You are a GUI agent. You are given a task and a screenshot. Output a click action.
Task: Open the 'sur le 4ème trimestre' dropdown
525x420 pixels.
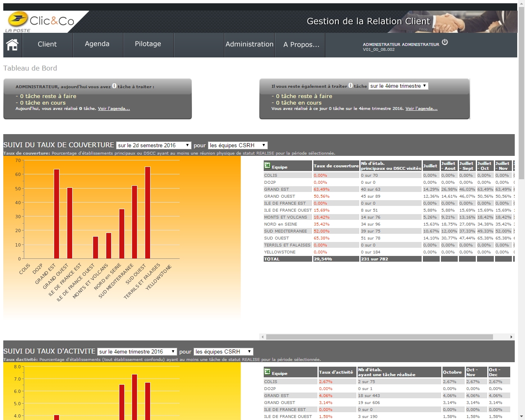(398, 86)
